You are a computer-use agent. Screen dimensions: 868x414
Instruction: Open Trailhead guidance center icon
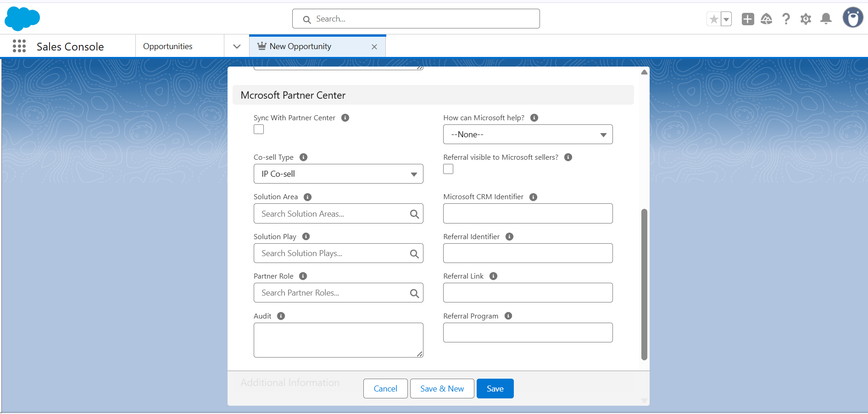coord(766,19)
